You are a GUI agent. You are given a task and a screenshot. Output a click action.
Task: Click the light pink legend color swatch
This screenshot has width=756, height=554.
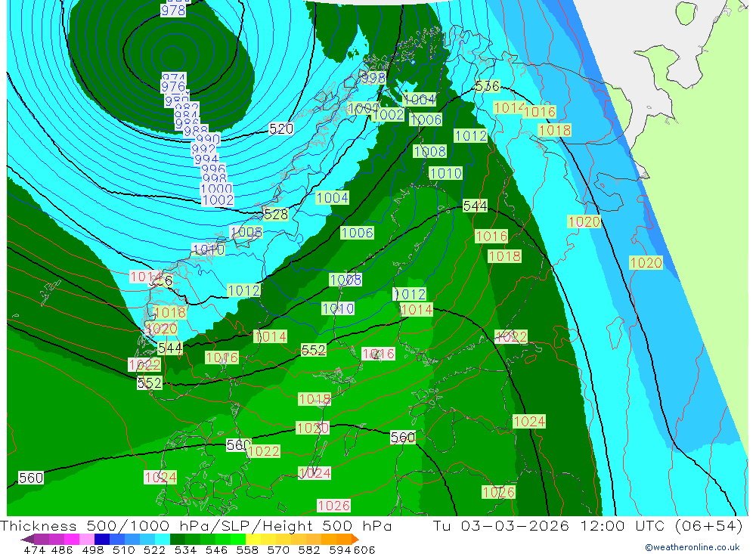[x=87, y=539]
